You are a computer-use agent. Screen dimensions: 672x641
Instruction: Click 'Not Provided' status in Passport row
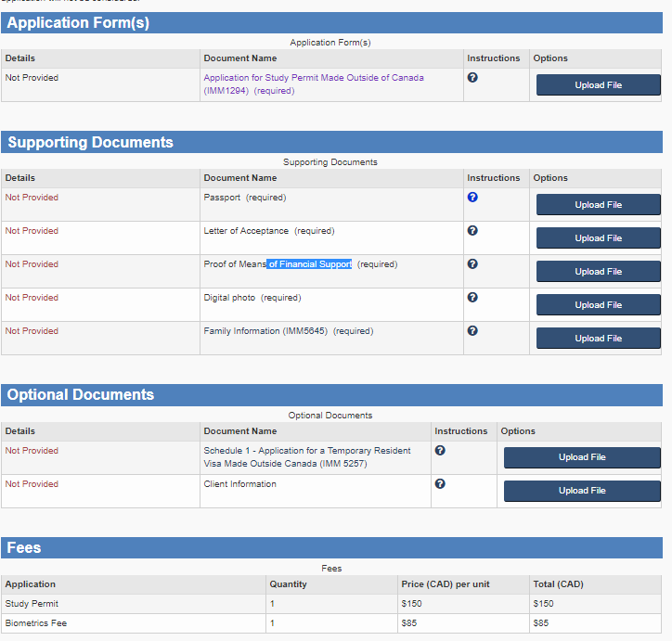point(32,198)
